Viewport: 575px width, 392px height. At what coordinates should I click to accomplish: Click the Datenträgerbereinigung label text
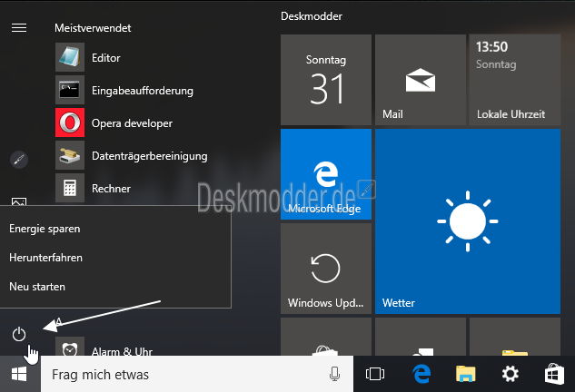pos(150,156)
